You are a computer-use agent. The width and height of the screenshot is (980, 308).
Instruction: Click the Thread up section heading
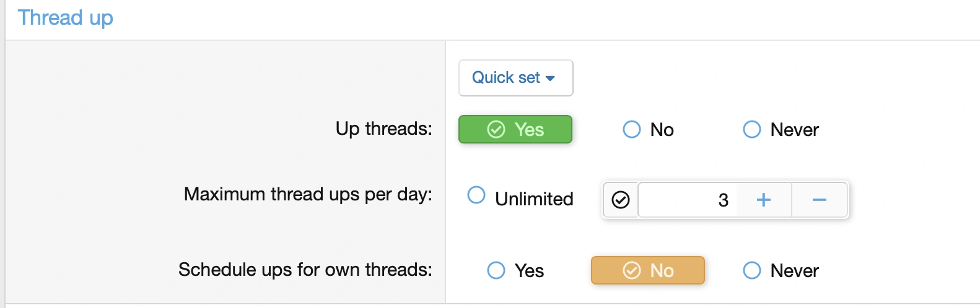pos(65,18)
